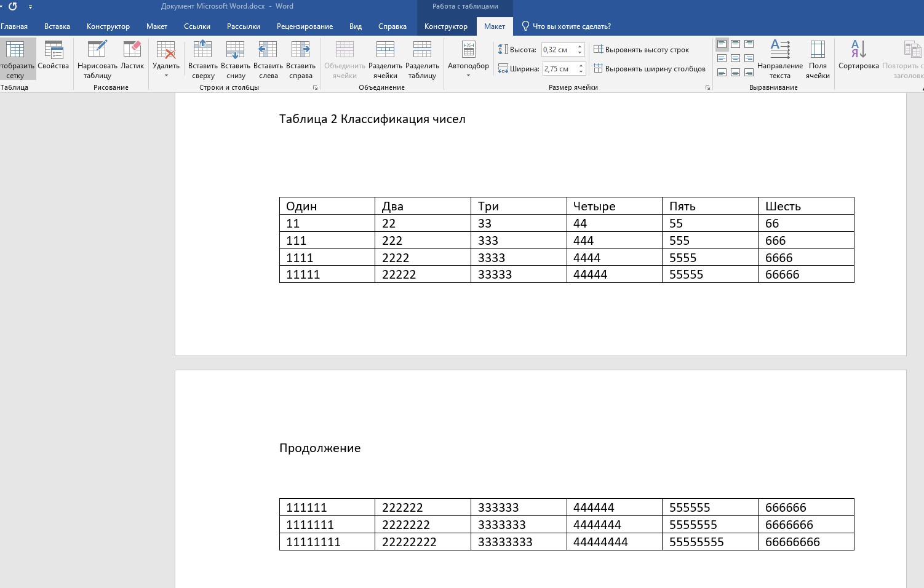Open the Рассылки tab

(244, 26)
